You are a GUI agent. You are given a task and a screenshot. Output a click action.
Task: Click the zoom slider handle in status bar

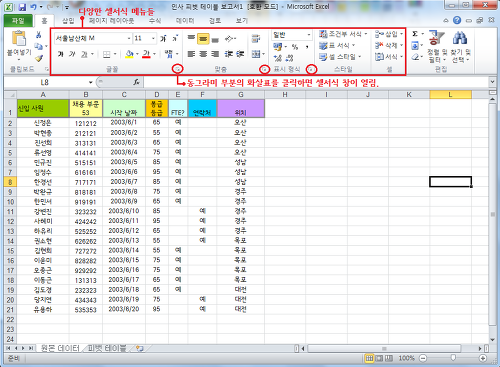[453, 358]
